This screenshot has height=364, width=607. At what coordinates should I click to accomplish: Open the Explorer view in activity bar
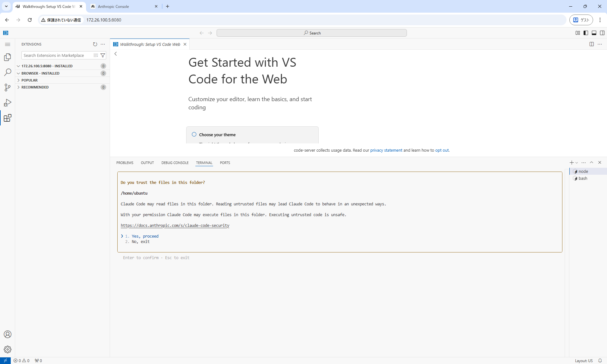tap(8, 57)
